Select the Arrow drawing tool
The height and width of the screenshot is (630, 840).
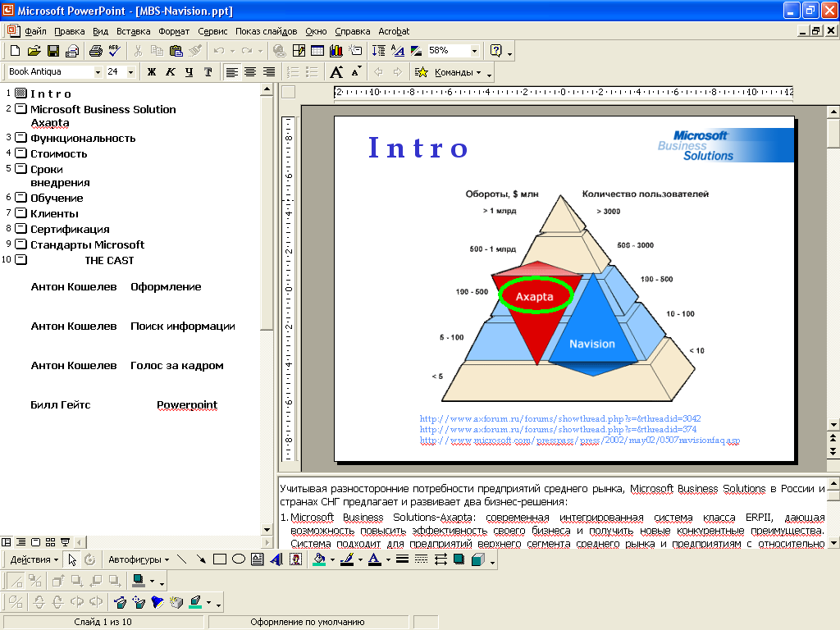point(201,559)
